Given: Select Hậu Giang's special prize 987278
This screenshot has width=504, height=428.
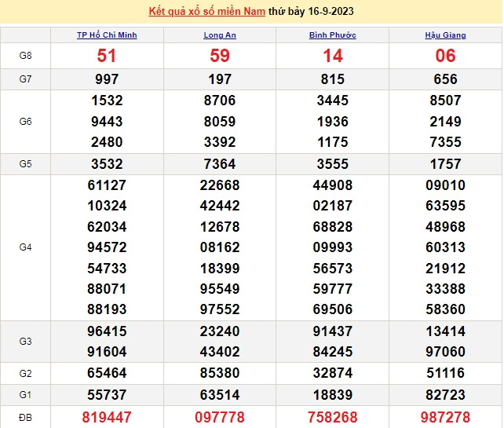Looking at the screenshot, I should [445, 417].
